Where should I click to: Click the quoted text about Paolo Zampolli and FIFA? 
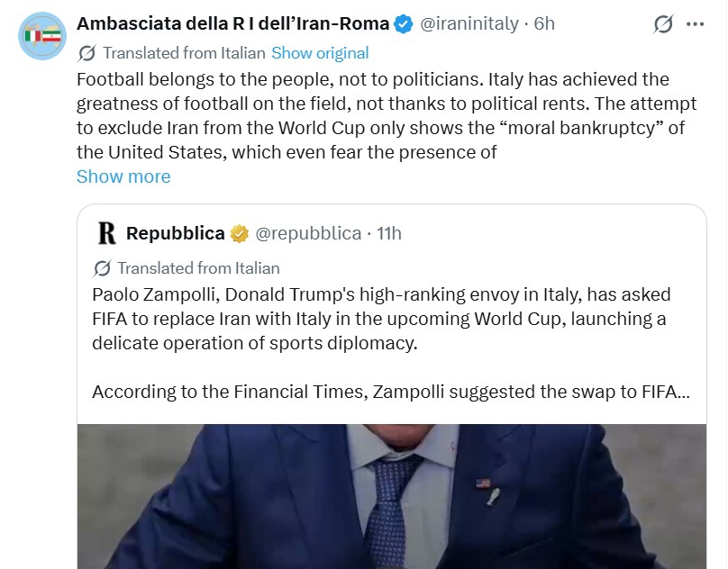pyautogui.click(x=378, y=319)
